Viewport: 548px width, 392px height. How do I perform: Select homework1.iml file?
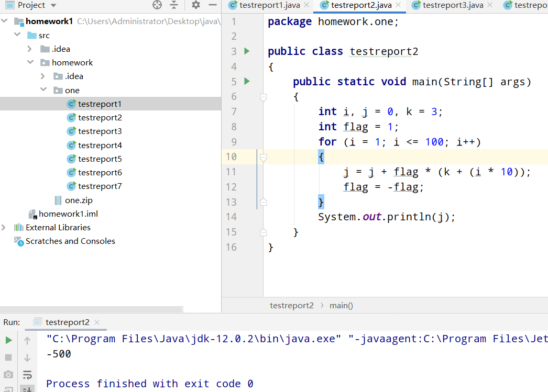(x=68, y=214)
